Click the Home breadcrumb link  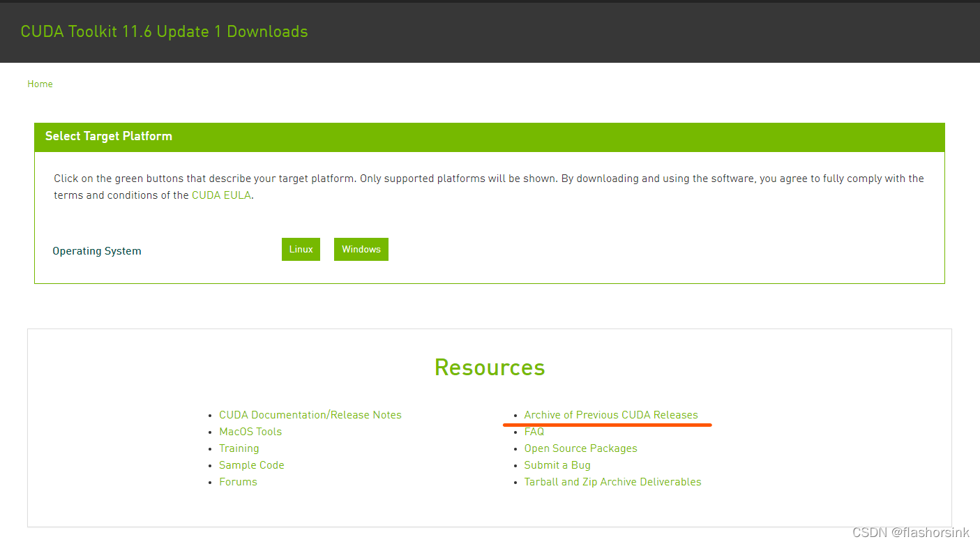click(x=40, y=84)
